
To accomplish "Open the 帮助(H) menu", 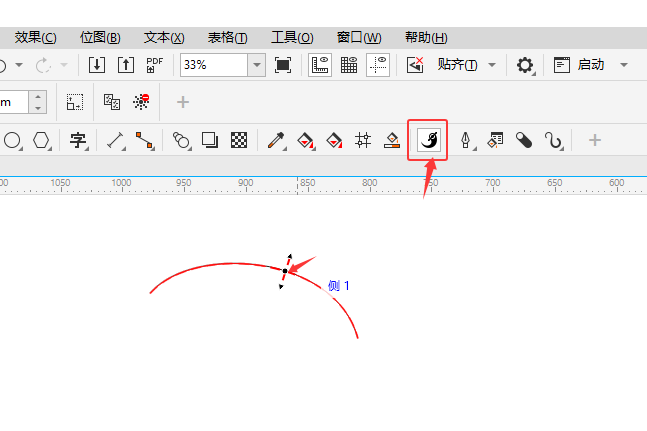I will [x=426, y=38].
